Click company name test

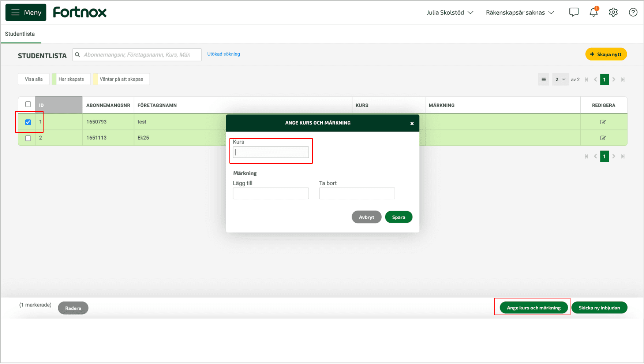[x=142, y=122]
